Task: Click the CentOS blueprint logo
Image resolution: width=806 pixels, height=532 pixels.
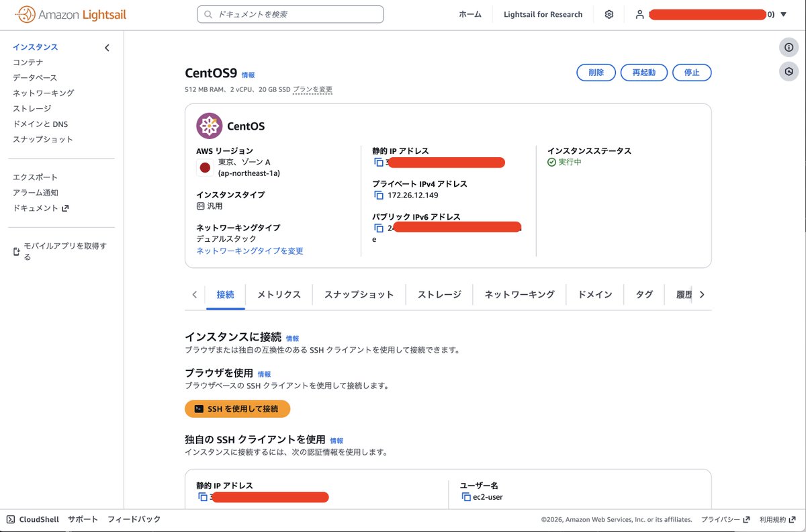Action: [209, 126]
